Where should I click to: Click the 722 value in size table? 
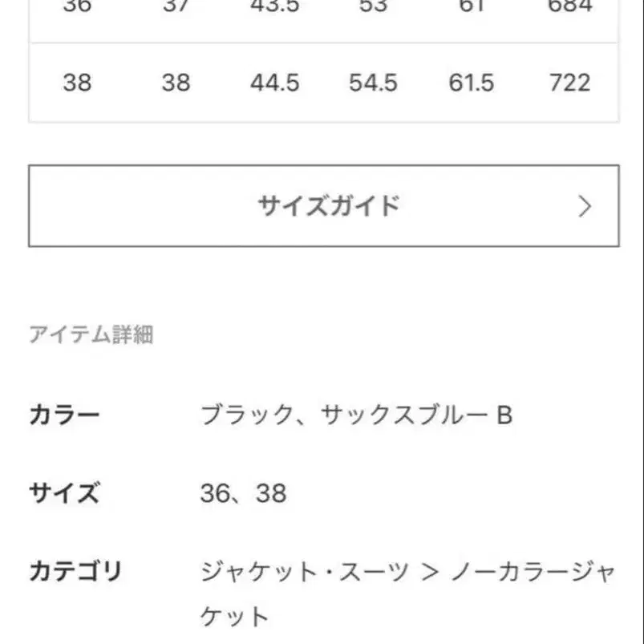[x=569, y=83]
